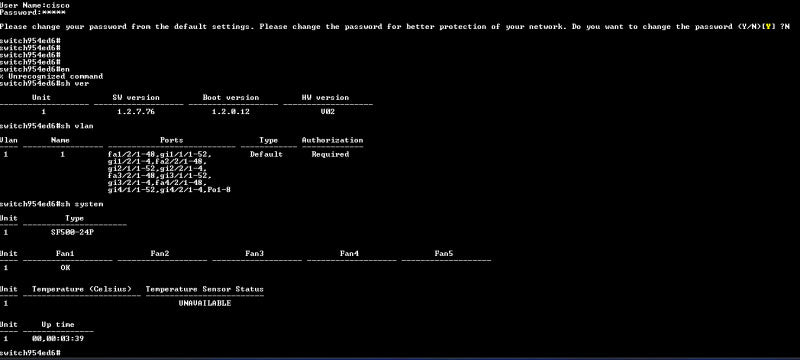Image resolution: width=800 pixels, height=360 pixels.
Task: Click the 'Fan5' column header
Action: point(444,253)
